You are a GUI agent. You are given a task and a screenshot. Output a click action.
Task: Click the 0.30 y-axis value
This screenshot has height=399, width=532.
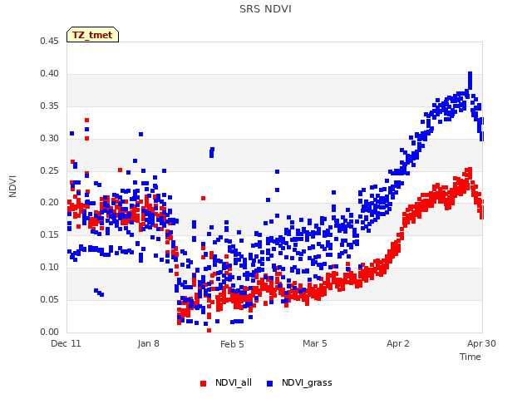(x=49, y=138)
